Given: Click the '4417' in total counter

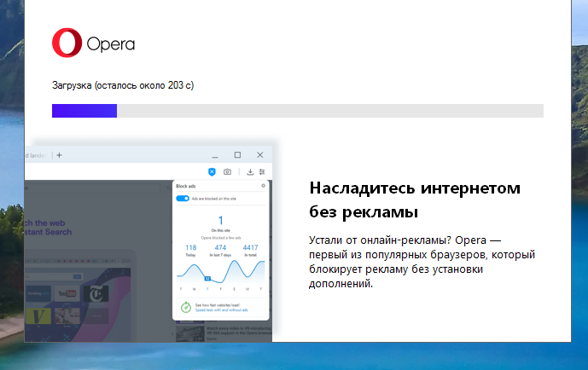Looking at the screenshot, I should coord(251,247).
